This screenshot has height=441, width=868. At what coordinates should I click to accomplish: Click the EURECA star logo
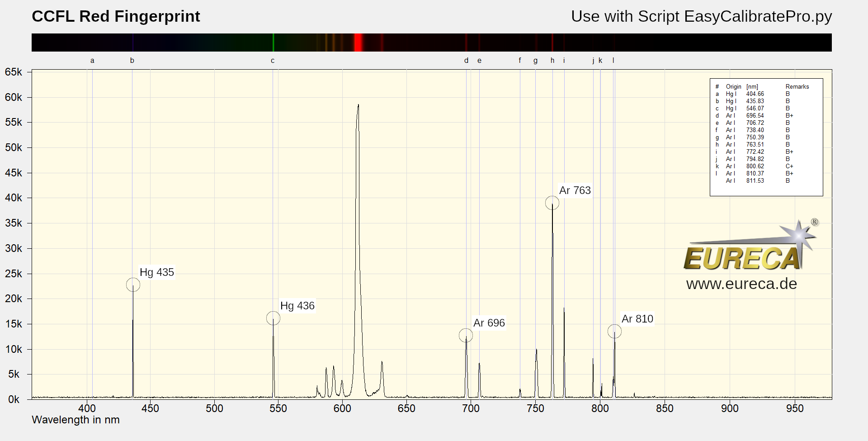[750, 247]
